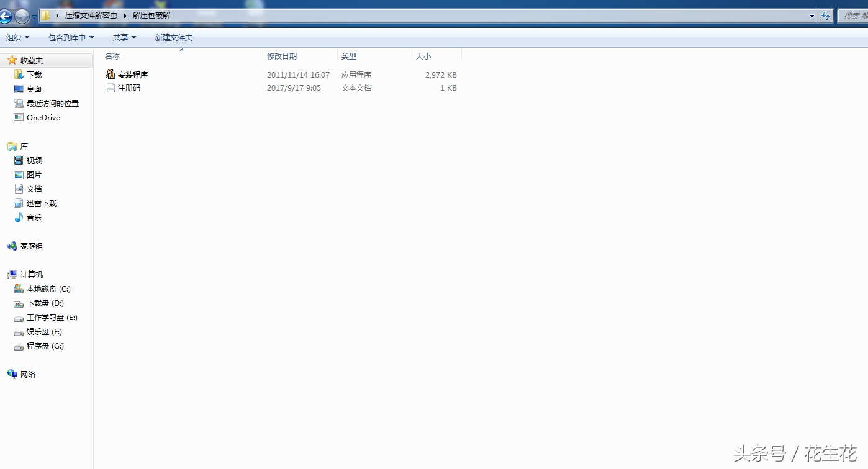
Task: Open the 共享 menu
Action: point(124,38)
